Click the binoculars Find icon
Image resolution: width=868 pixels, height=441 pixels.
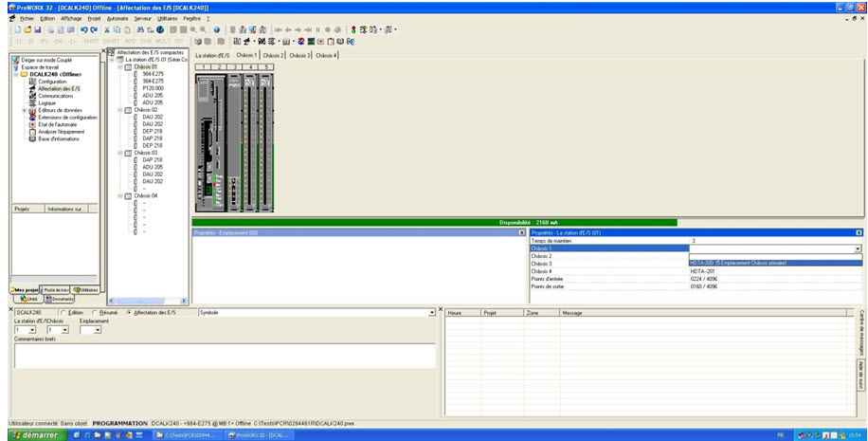click(140, 30)
